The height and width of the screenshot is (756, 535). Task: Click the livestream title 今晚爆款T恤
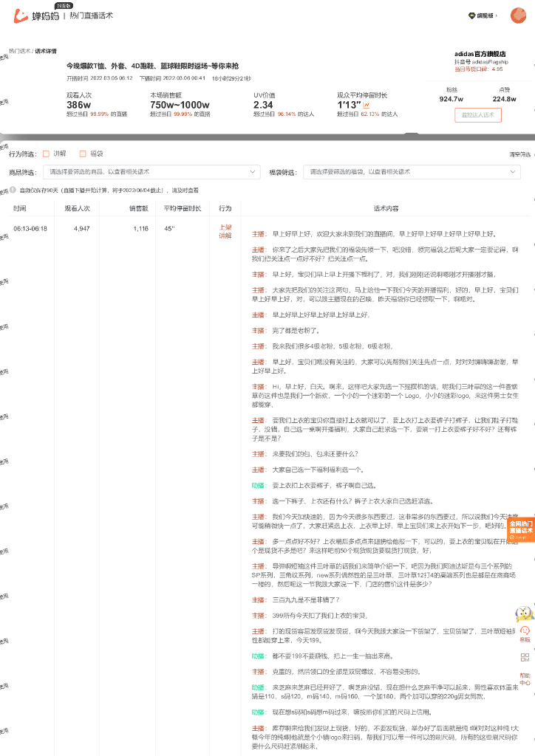(152, 66)
